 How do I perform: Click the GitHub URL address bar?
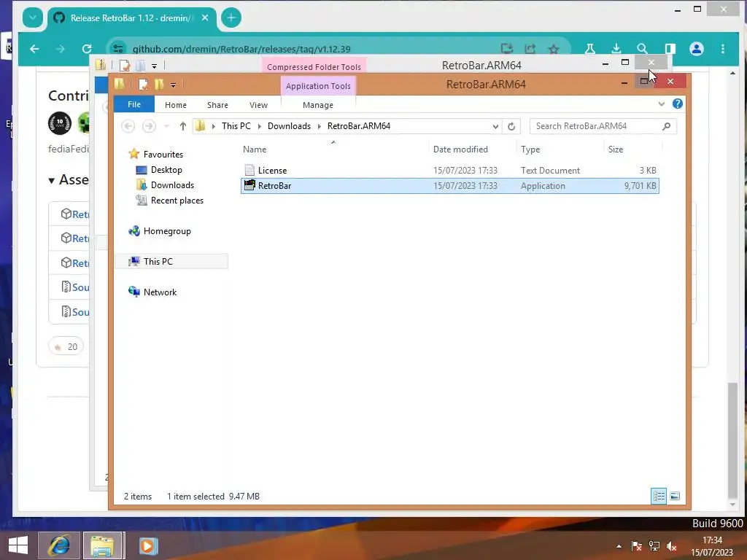pos(241,49)
